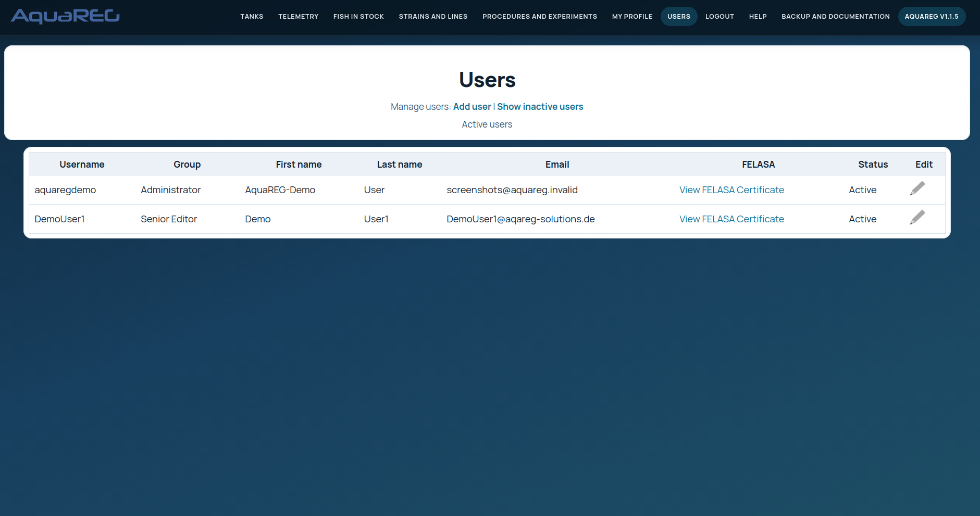Click the Active status for aquaregdemo
This screenshot has height=516, width=980.
[x=863, y=190]
